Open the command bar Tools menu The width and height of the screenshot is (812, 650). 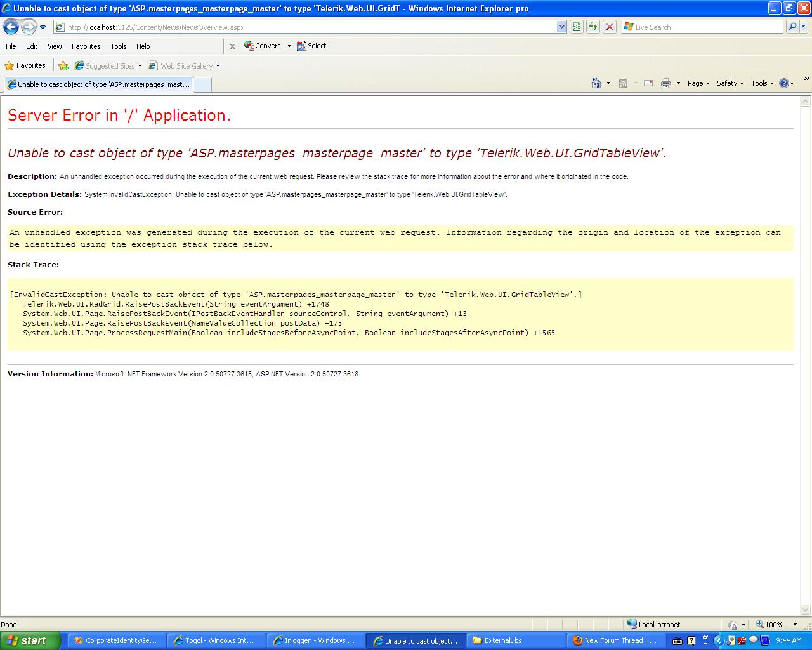point(763,83)
